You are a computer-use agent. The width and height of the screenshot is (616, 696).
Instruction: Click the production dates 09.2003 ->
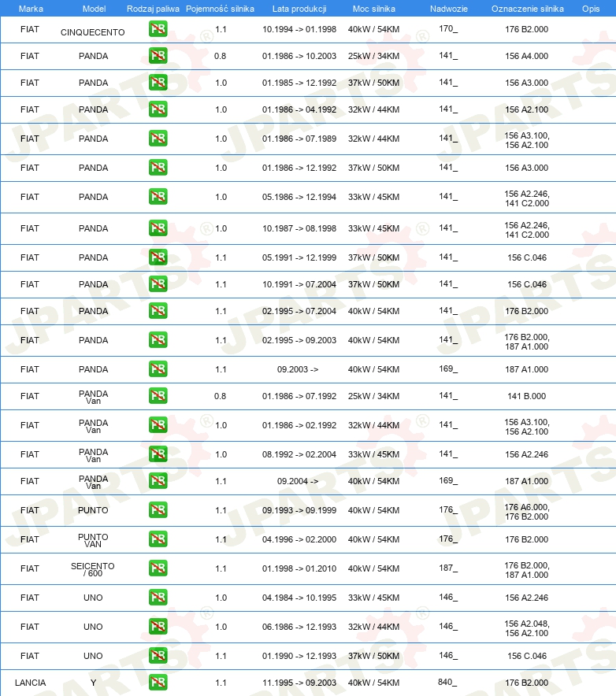(x=298, y=369)
